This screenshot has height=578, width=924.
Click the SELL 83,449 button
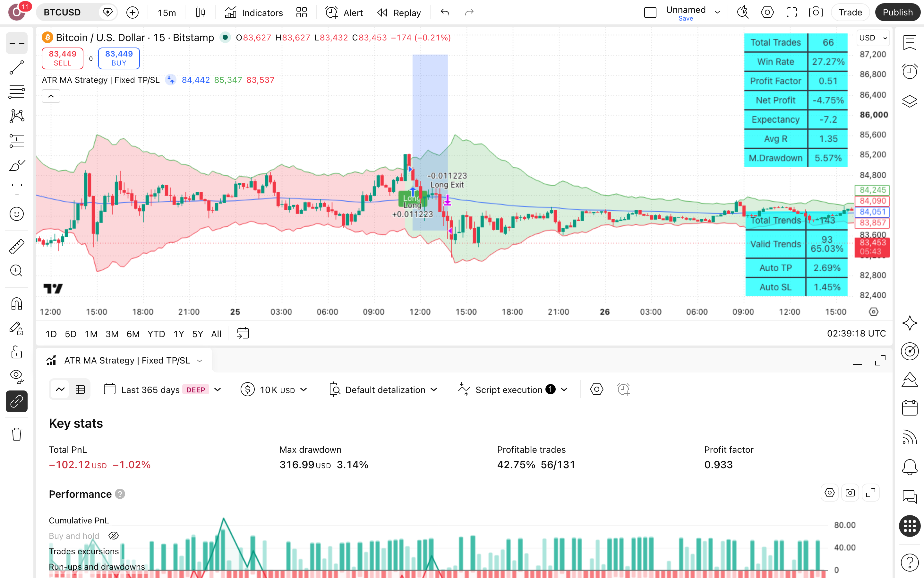pyautogui.click(x=63, y=58)
